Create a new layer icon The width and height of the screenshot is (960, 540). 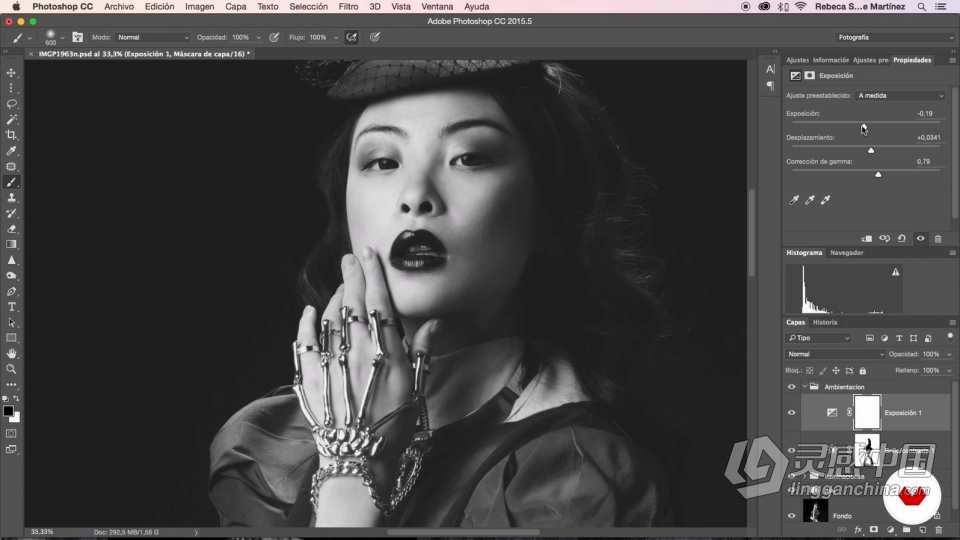(x=923, y=530)
